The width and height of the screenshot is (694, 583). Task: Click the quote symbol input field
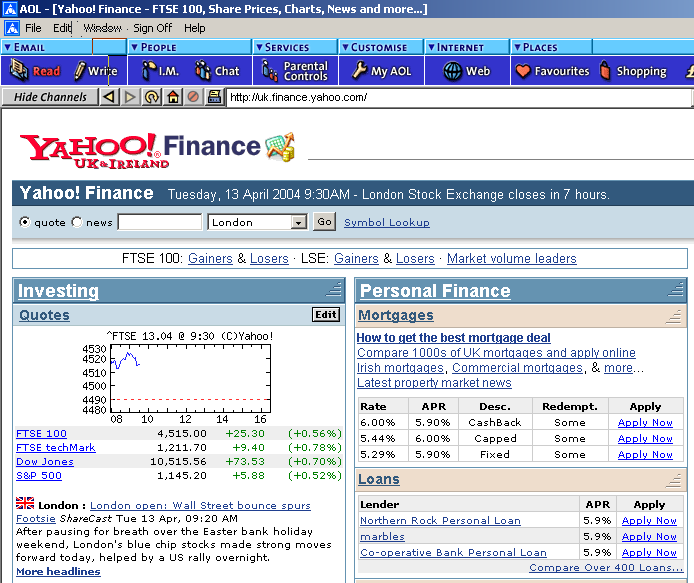[x=159, y=222]
